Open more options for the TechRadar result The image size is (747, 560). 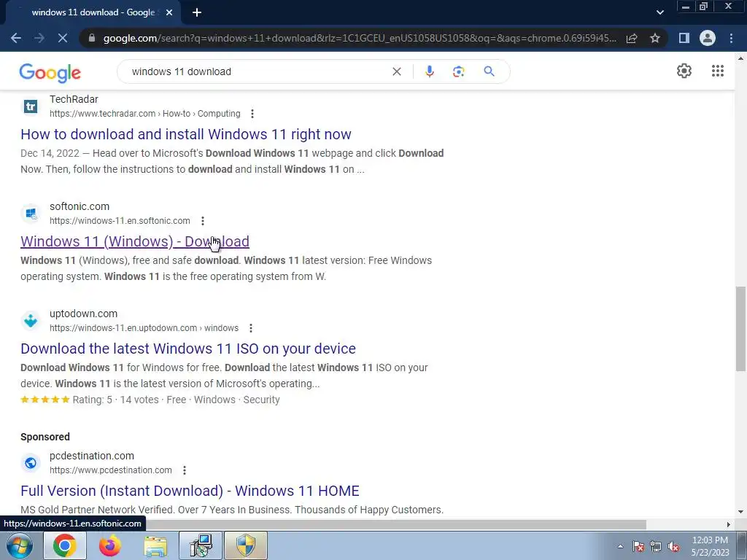[252, 114]
